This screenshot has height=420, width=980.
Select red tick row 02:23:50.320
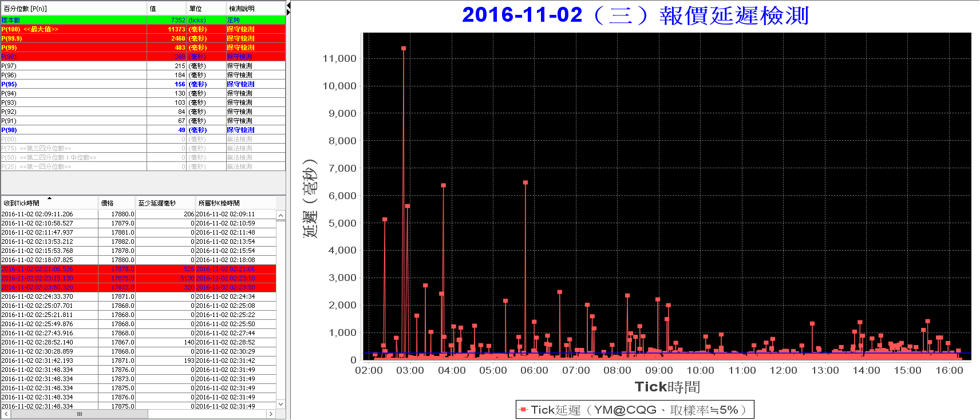pyautogui.click(x=139, y=287)
